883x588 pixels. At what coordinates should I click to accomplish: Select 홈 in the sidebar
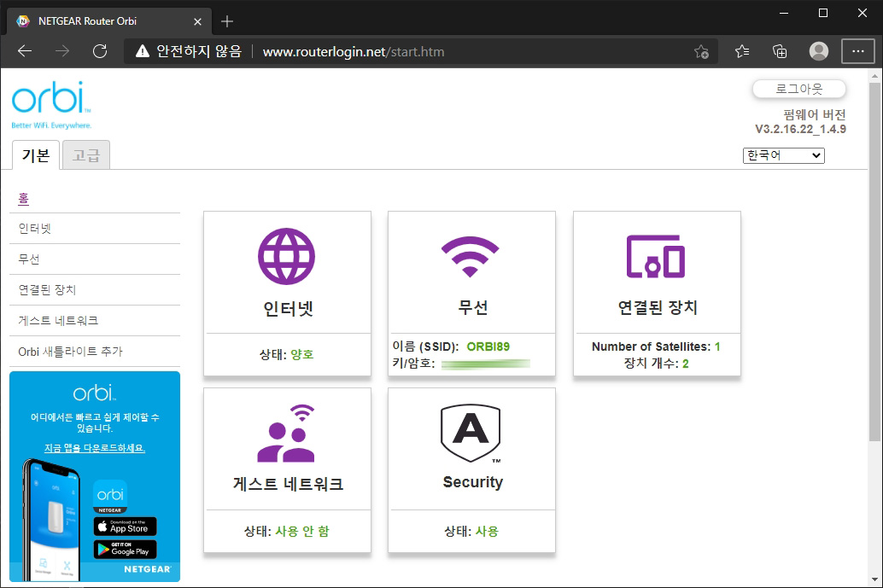(24, 199)
